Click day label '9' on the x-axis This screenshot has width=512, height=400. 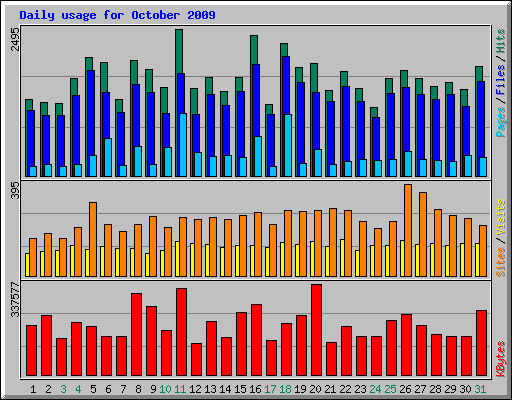[x=153, y=389]
